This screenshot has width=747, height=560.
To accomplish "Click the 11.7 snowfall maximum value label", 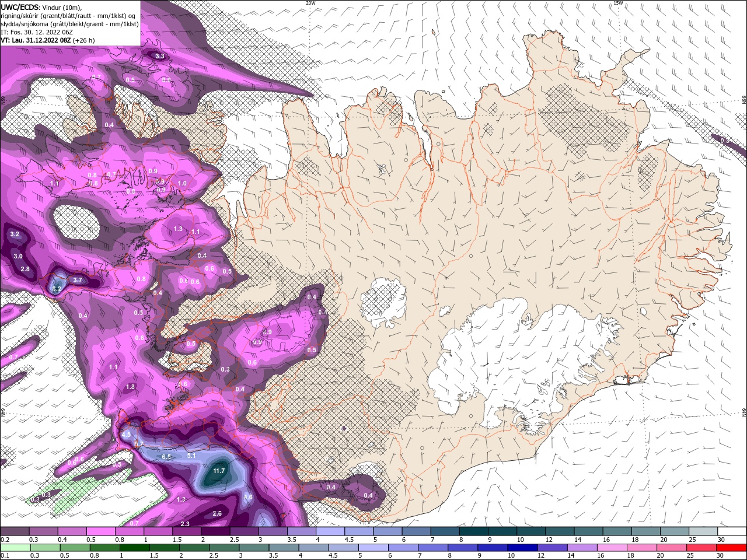I will point(219,471).
